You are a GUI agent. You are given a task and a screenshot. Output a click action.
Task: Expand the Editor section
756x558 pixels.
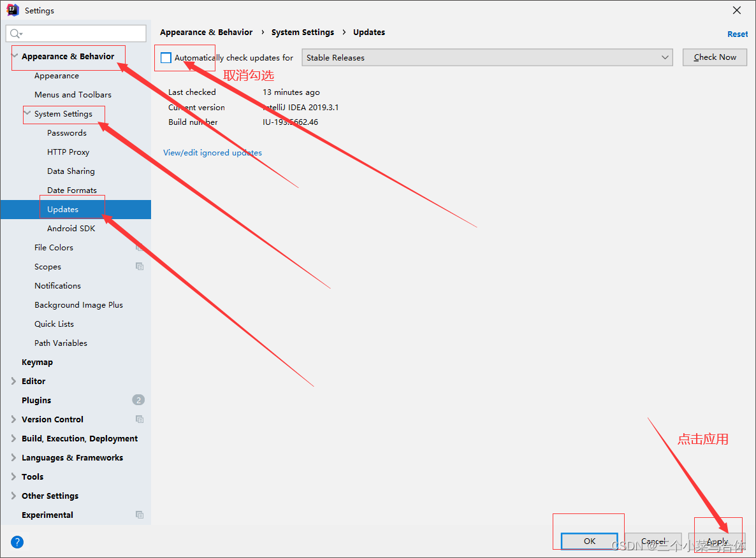point(13,381)
